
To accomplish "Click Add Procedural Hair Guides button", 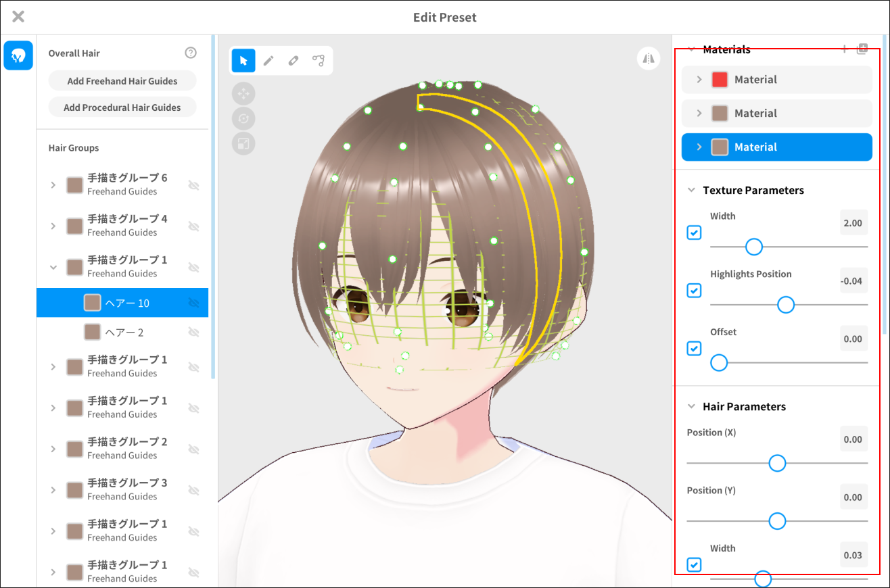I will tap(122, 107).
